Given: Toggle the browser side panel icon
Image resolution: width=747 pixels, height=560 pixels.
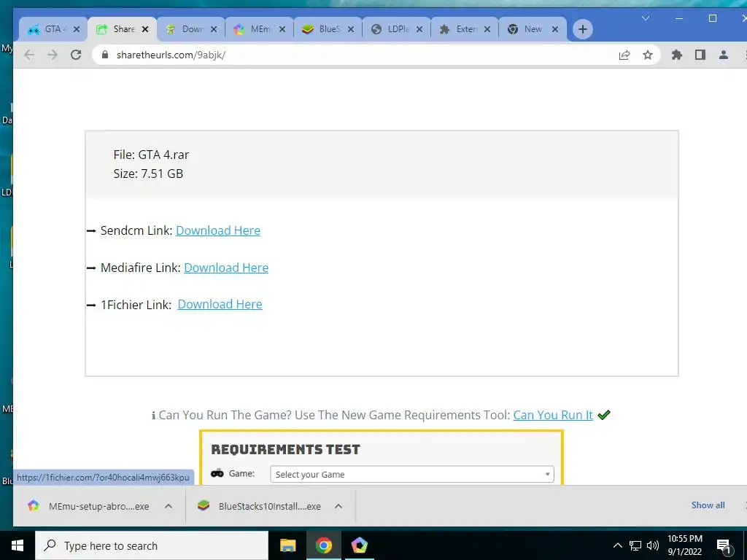Looking at the screenshot, I should 700,55.
